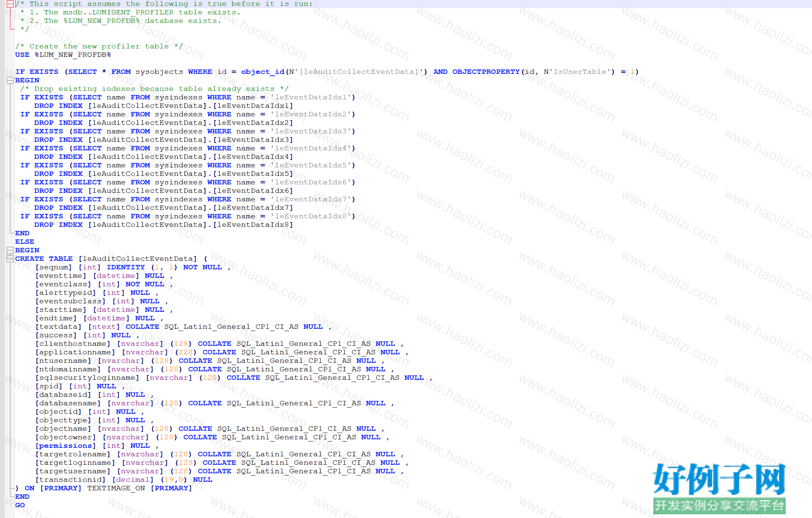
Task: Collapse the CREATE TABLE fold marker
Action: point(10,259)
